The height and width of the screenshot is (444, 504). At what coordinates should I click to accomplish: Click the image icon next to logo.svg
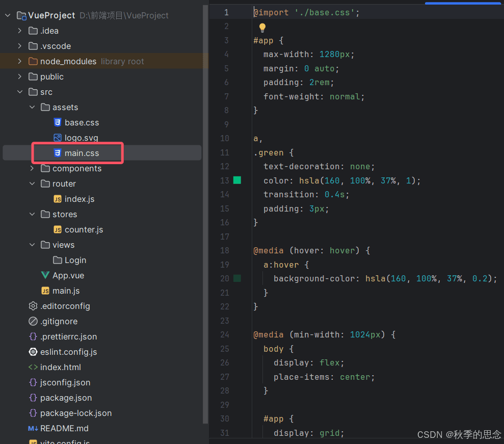58,138
